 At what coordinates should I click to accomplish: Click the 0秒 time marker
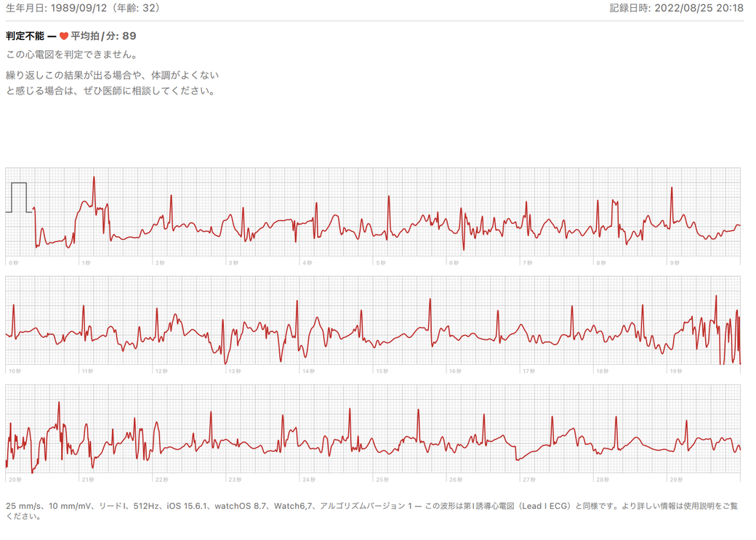(x=12, y=262)
